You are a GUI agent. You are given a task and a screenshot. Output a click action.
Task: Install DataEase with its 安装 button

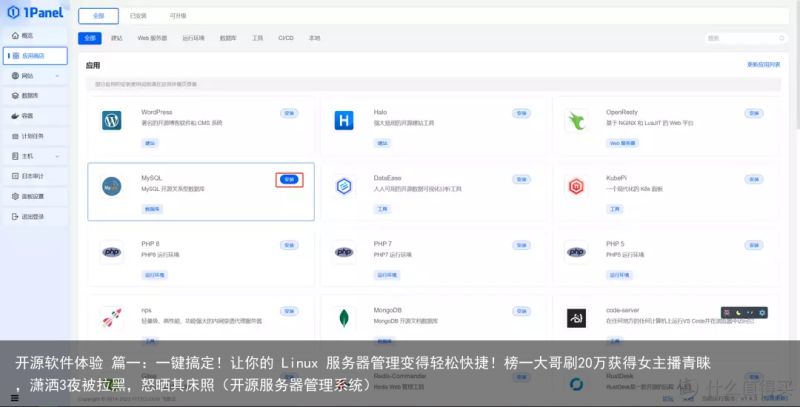(521, 180)
